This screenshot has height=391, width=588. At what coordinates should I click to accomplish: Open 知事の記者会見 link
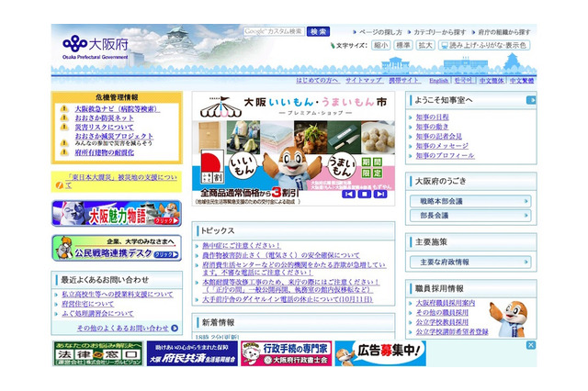click(x=439, y=137)
